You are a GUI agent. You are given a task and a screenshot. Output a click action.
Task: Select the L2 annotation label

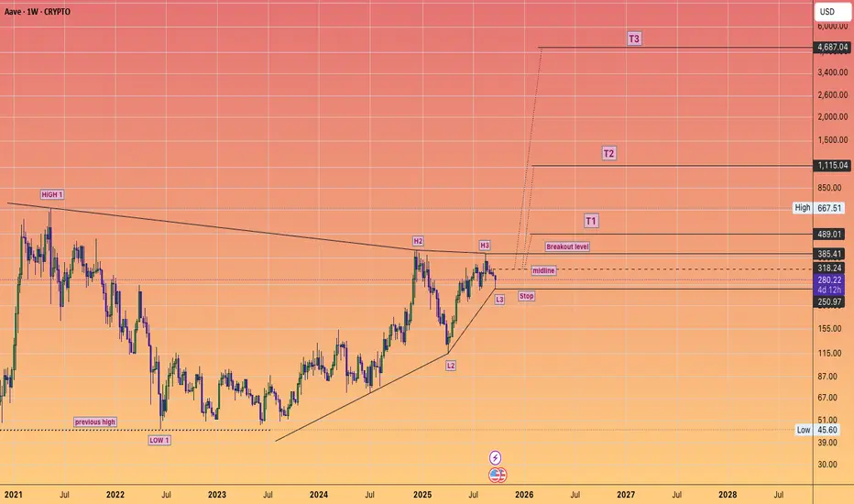451,366
